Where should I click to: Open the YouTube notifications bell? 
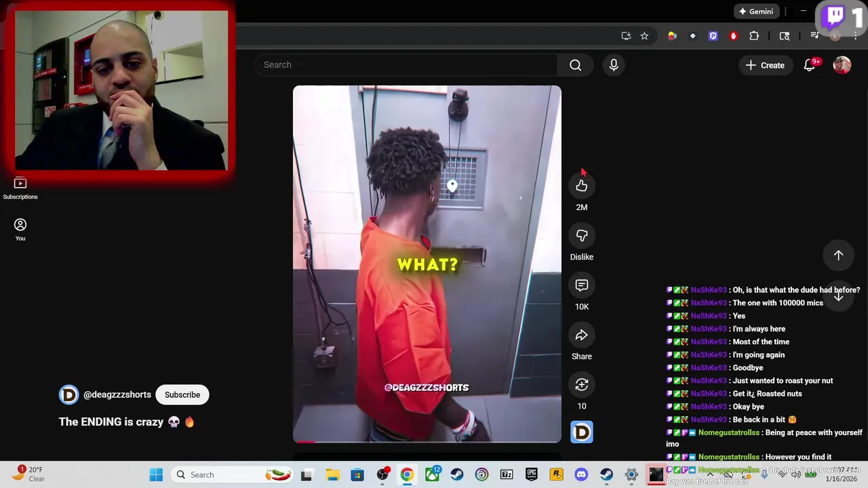tap(809, 65)
